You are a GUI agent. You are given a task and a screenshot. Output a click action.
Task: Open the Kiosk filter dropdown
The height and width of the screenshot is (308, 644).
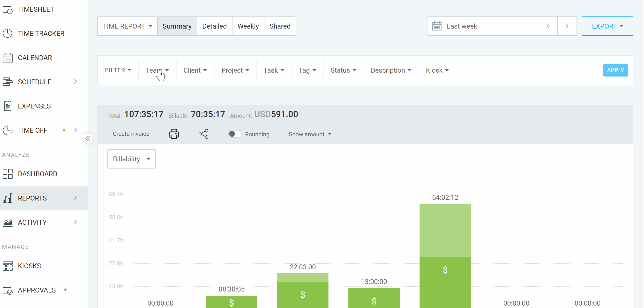tap(437, 70)
